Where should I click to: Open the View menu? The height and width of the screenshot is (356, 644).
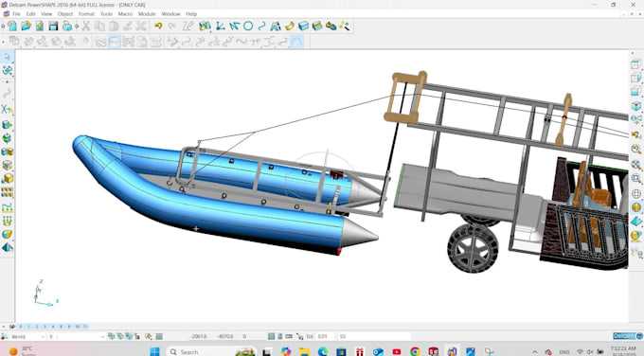46,14
